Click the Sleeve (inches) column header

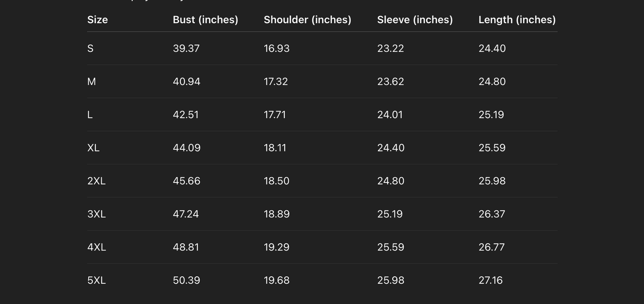(415, 20)
